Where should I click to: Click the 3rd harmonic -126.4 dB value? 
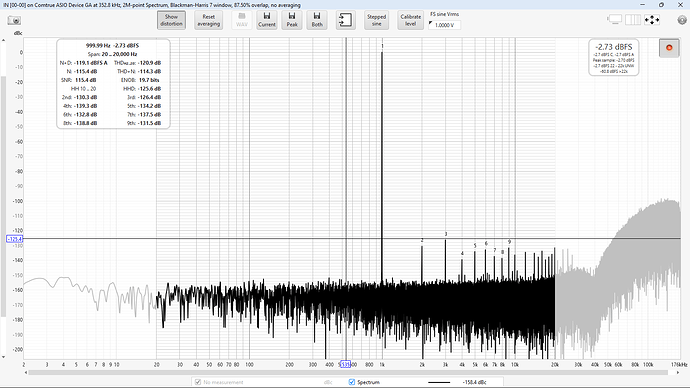[x=149, y=97]
